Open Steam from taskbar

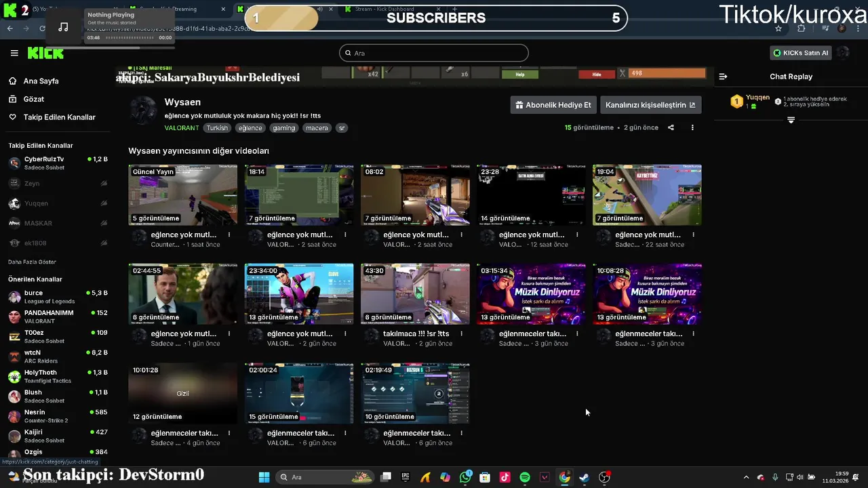click(584, 477)
